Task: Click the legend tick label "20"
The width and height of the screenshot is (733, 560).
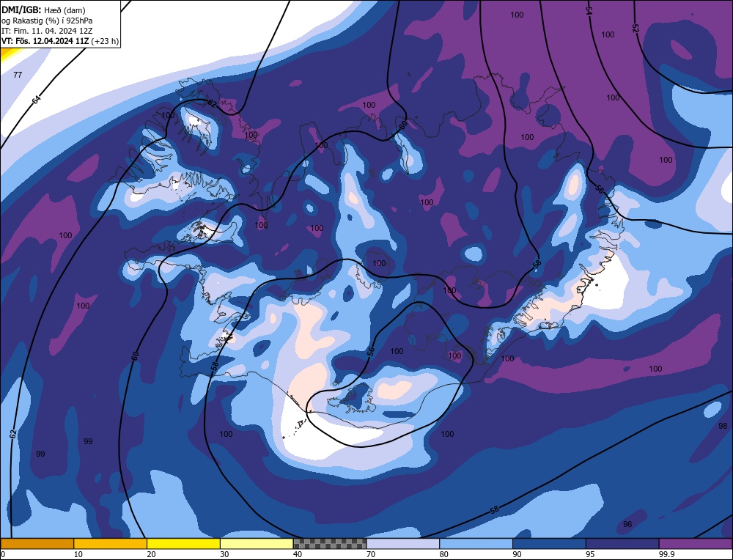Action: [x=152, y=554]
